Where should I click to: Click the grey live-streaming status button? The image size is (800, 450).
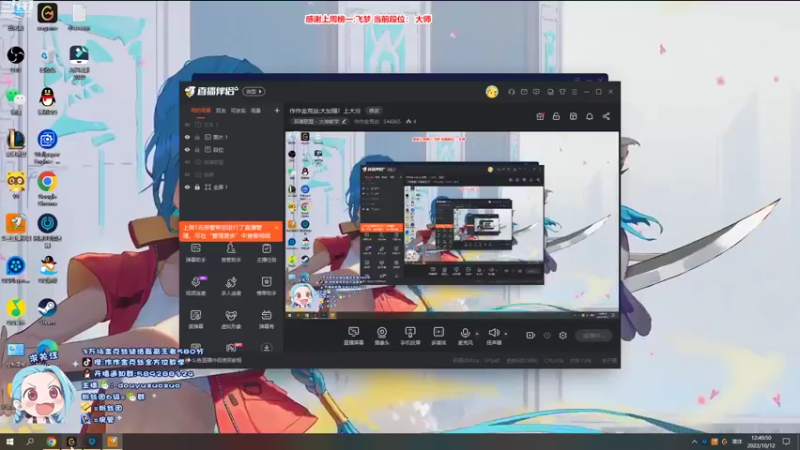pyautogui.click(x=594, y=335)
